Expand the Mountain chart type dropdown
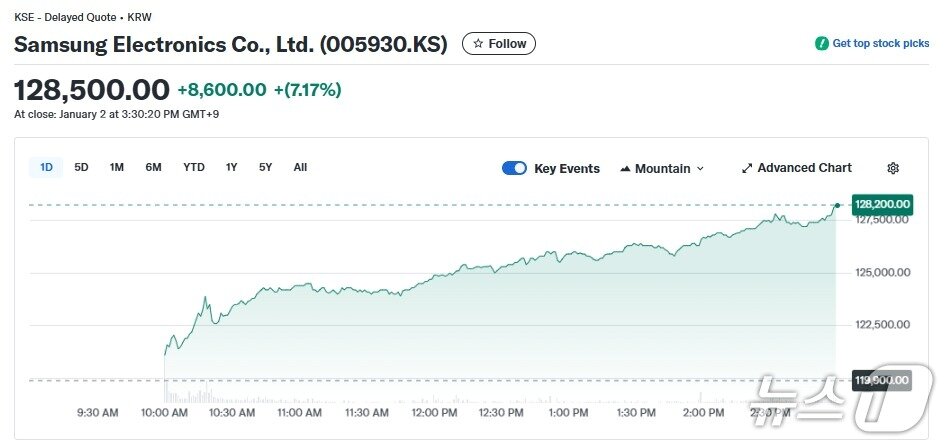This screenshot has height=446, width=947. coord(700,168)
